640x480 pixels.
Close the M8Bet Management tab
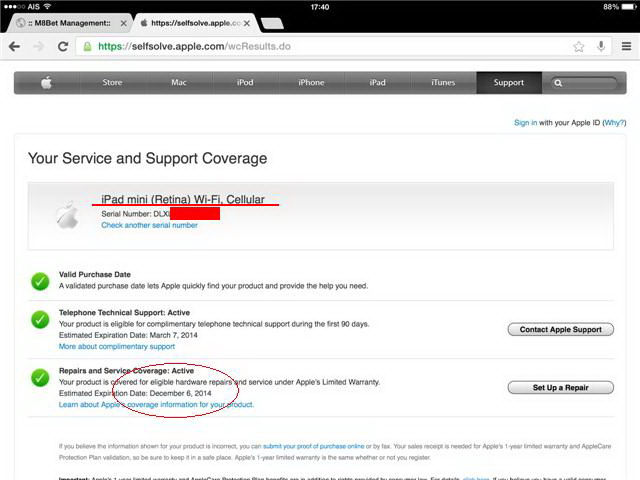pyautogui.click(x=124, y=24)
